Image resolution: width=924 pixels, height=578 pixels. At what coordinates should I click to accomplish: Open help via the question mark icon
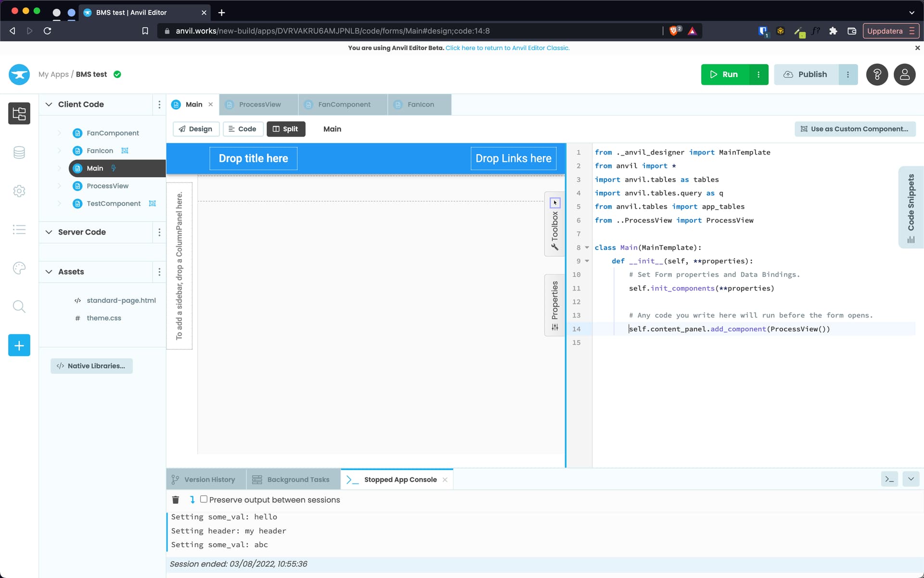877,74
